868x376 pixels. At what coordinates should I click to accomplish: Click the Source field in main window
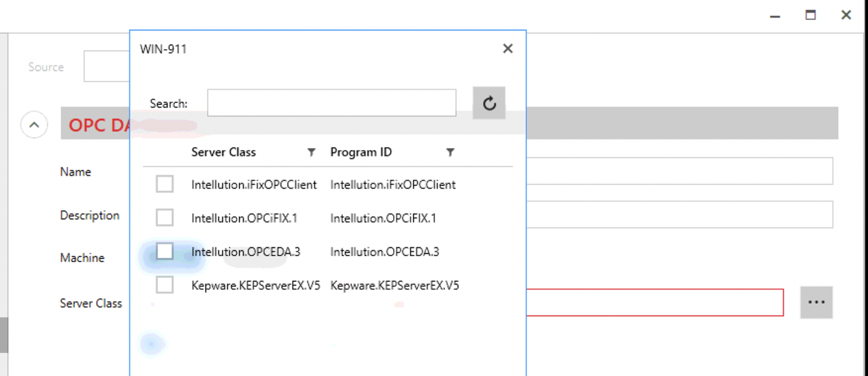tap(107, 67)
